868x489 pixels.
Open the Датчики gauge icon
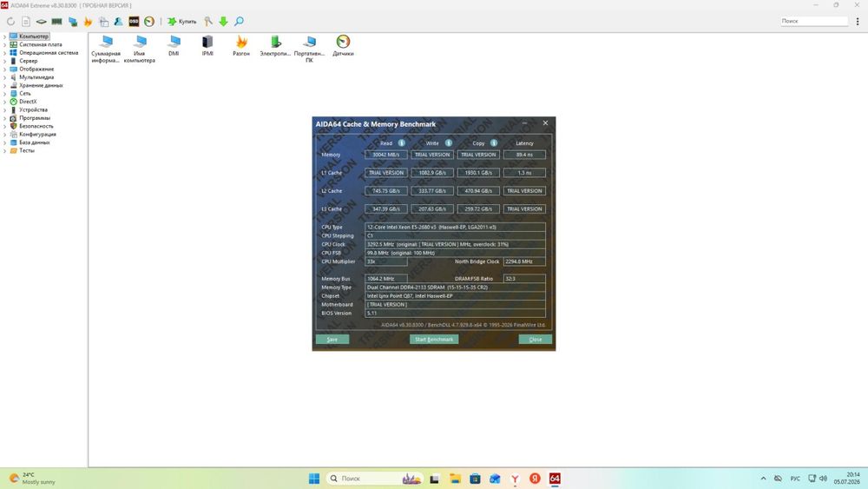click(x=343, y=45)
